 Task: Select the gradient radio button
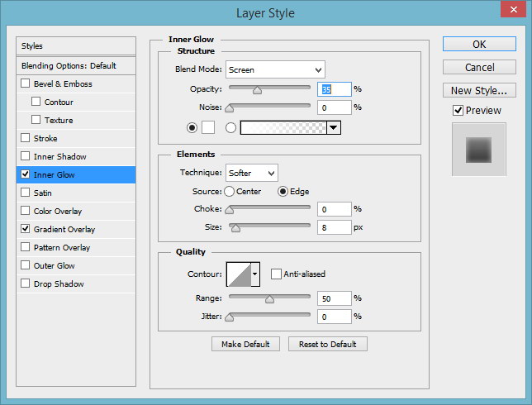pyautogui.click(x=230, y=127)
